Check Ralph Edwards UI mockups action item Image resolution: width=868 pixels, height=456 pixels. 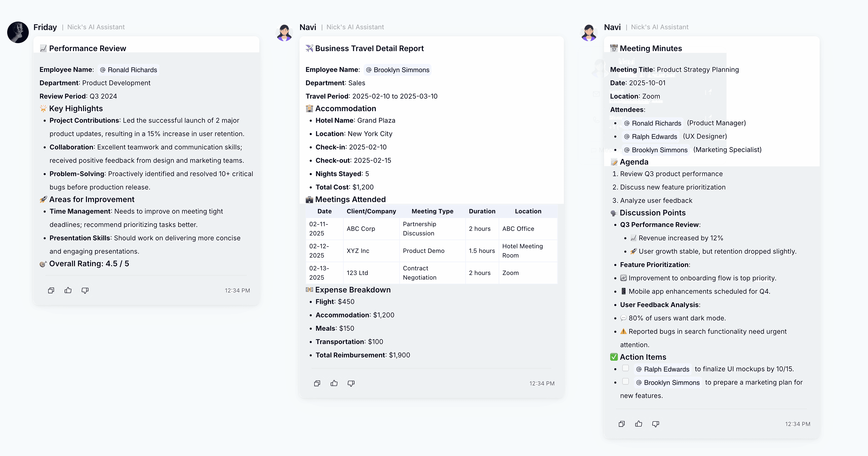click(x=625, y=368)
